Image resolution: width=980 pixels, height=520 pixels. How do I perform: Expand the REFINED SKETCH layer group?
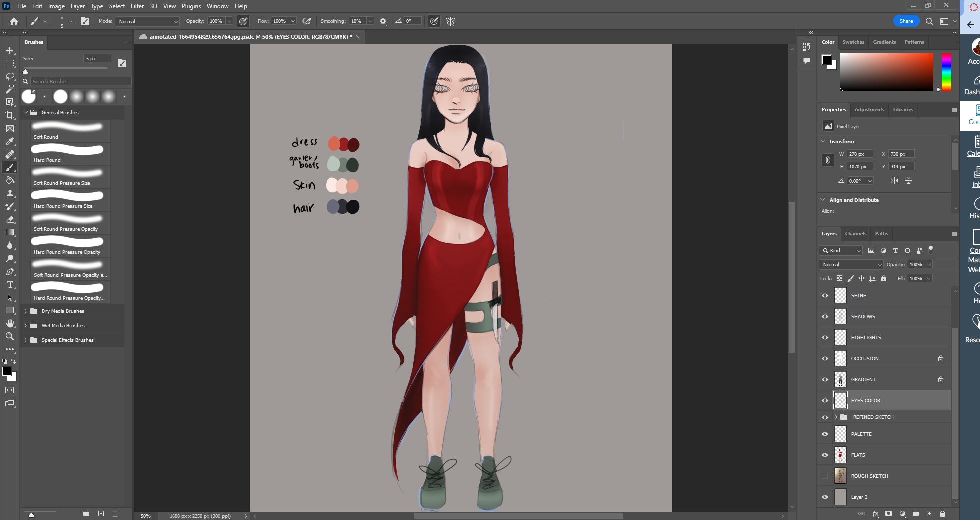tap(836, 417)
